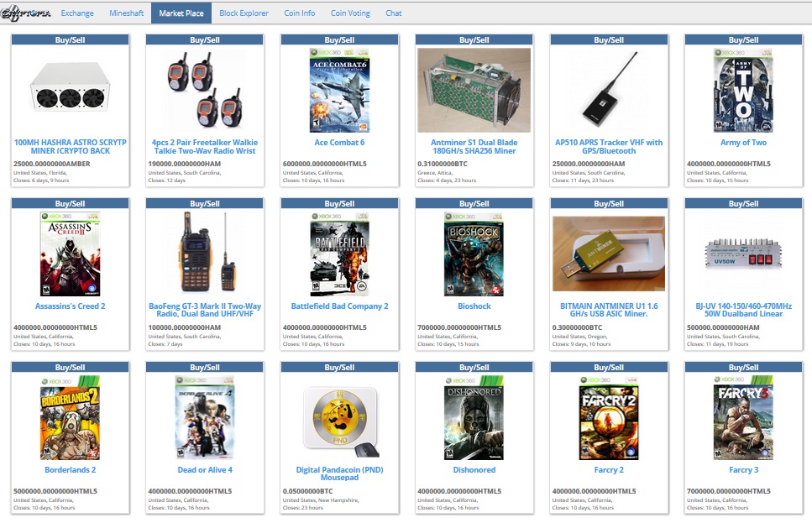View the Far Cry 3 cover art

pyautogui.click(x=744, y=418)
